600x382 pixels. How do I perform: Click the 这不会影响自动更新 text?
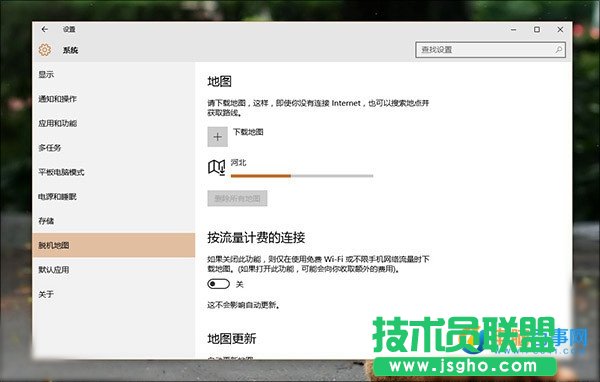click(x=243, y=305)
